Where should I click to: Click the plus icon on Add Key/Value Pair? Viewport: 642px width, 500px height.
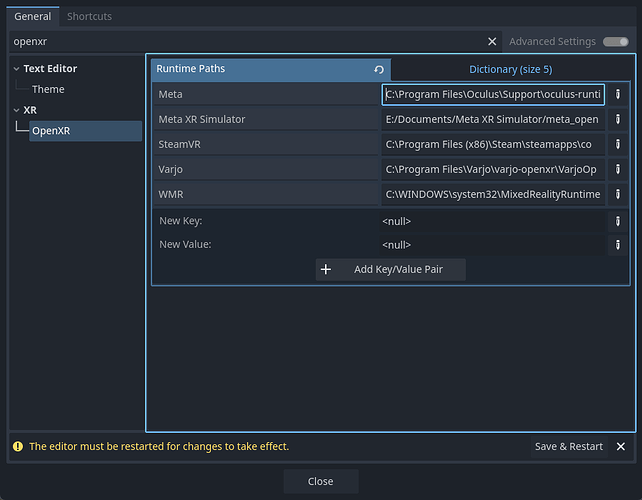326,269
